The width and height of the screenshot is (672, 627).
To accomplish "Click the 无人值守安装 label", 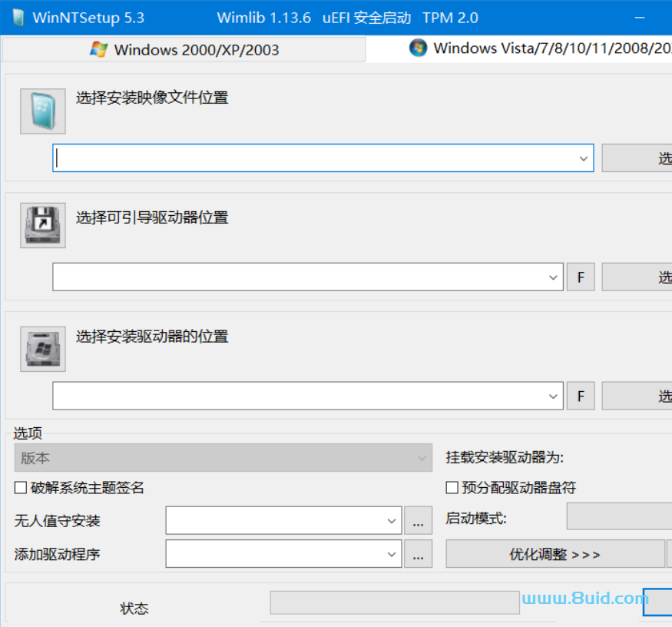I will click(x=57, y=521).
